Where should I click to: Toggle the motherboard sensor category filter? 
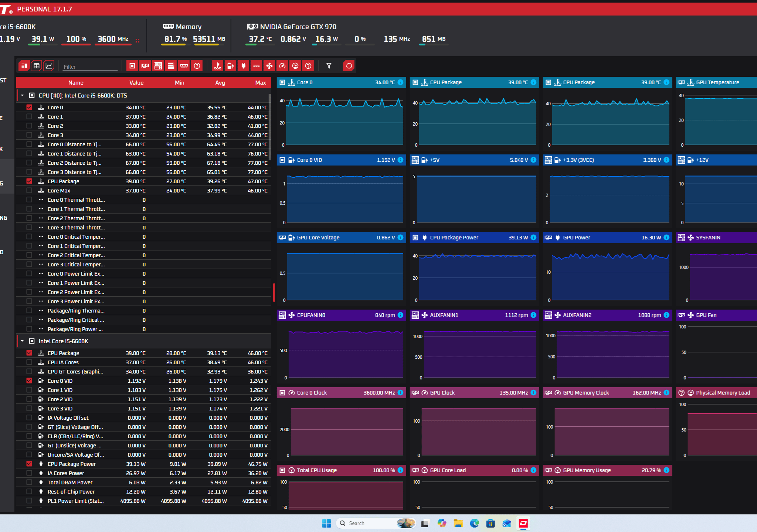158,66
